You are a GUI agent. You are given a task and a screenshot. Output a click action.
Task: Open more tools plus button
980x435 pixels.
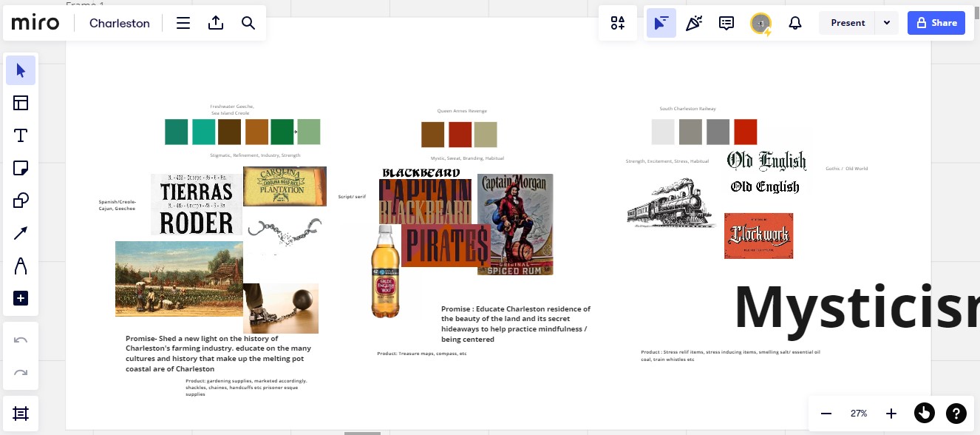coord(21,298)
